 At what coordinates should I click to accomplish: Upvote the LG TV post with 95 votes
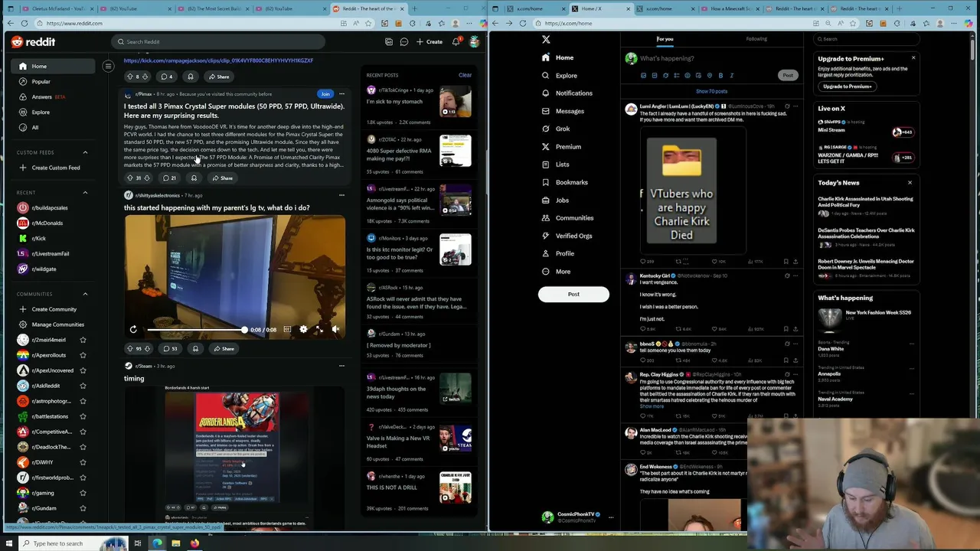click(x=129, y=348)
